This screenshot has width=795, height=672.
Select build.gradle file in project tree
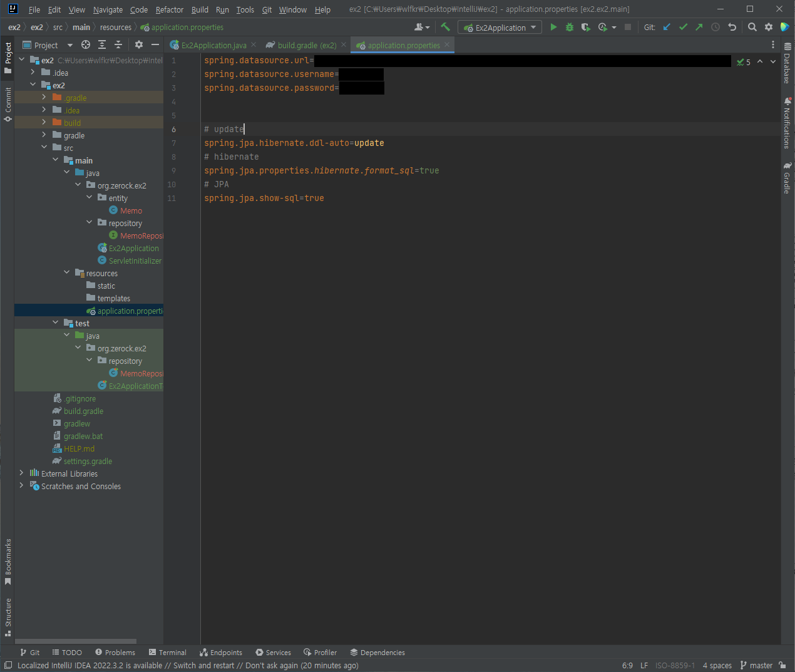pyautogui.click(x=83, y=411)
